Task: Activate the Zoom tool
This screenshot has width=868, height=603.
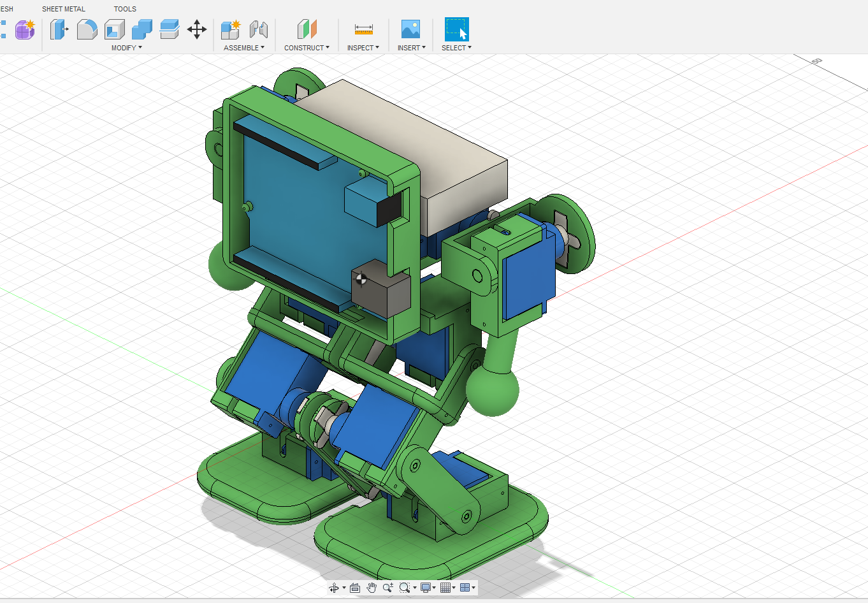Action: 387,588
